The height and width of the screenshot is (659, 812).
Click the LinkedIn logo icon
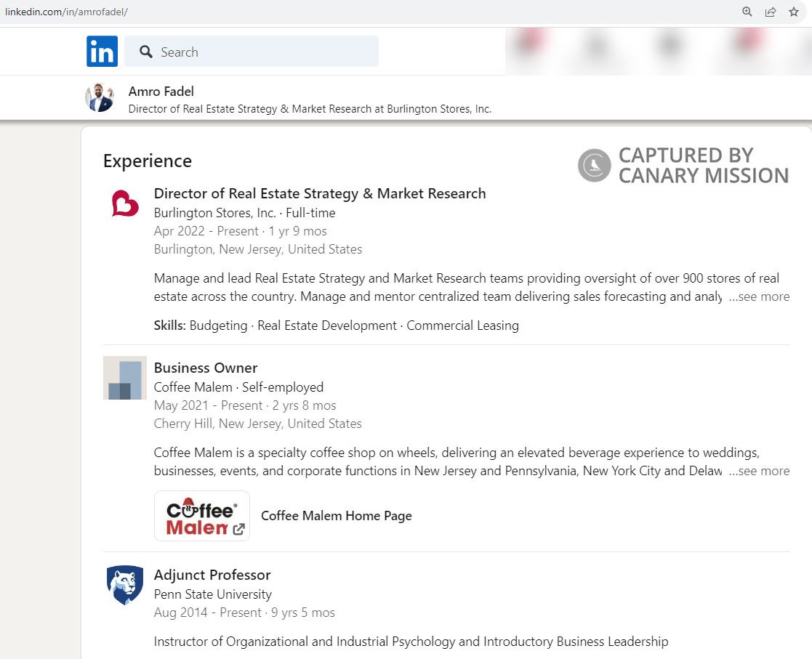click(x=102, y=52)
